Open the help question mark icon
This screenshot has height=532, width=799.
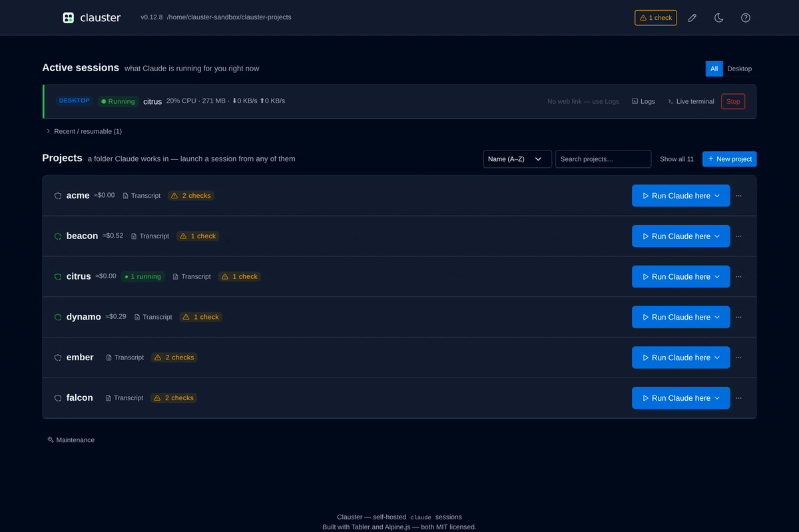(x=746, y=18)
